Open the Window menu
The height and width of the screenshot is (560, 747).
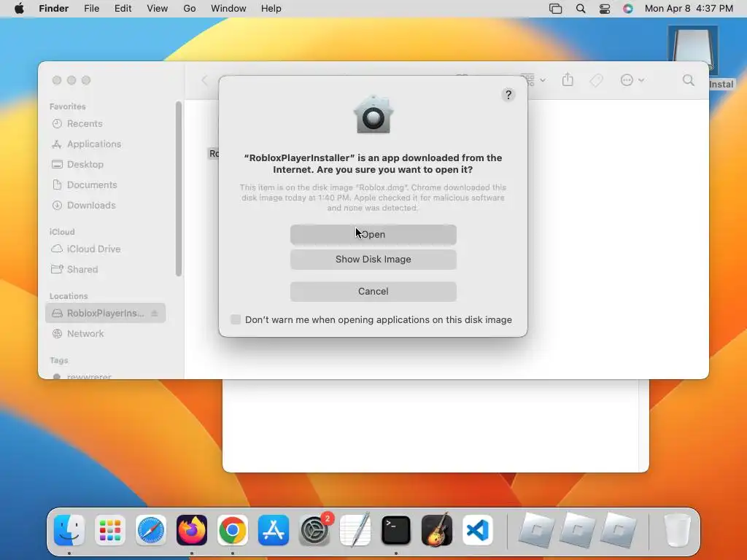[x=228, y=9]
